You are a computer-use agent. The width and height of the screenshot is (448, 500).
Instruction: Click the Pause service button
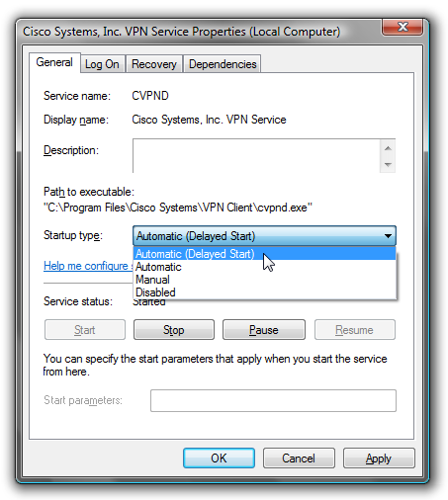(264, 329)
